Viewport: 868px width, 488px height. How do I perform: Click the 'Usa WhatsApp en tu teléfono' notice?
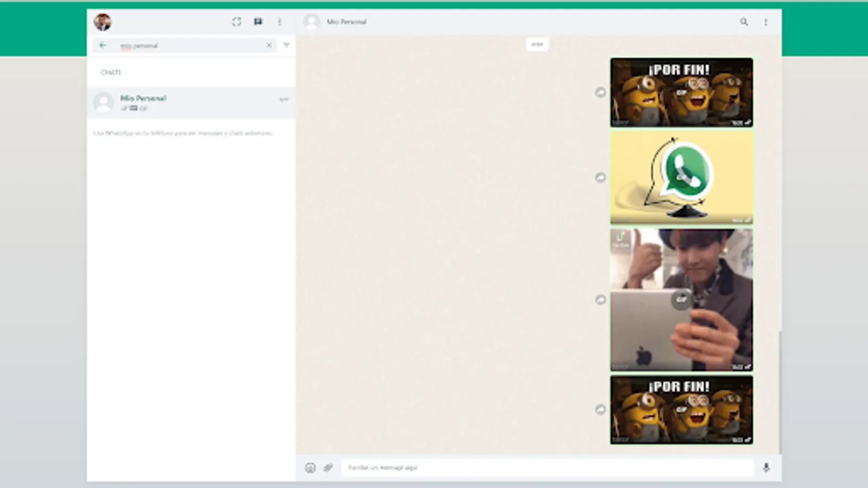[x=183, y=133]
